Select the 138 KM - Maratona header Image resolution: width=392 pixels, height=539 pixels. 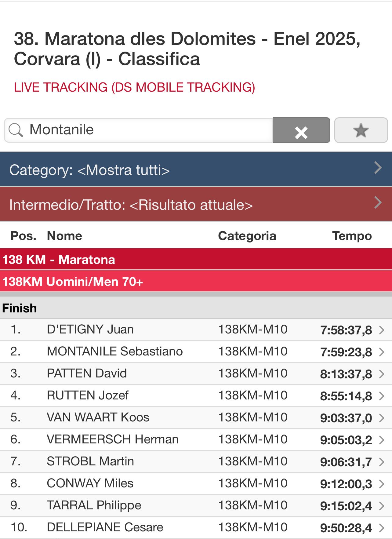(x=59, y=260)
